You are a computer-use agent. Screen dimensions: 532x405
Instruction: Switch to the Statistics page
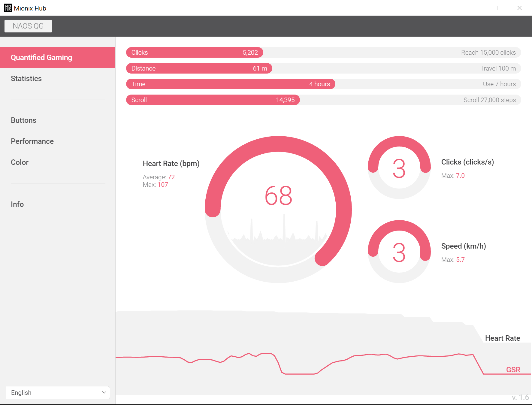26,79
